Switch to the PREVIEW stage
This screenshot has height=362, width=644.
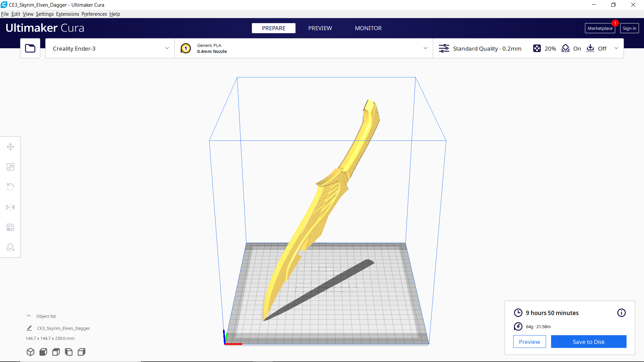[x=320, y=28]
